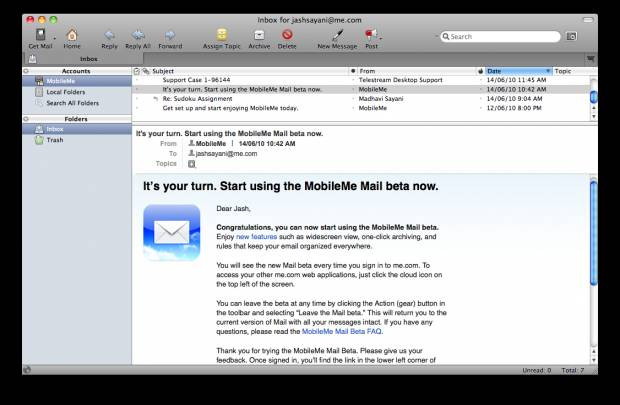Click the 12/06/10 8:00 PM date cell
The height and width of the screenshot is (405, 620).
[514, 108]
